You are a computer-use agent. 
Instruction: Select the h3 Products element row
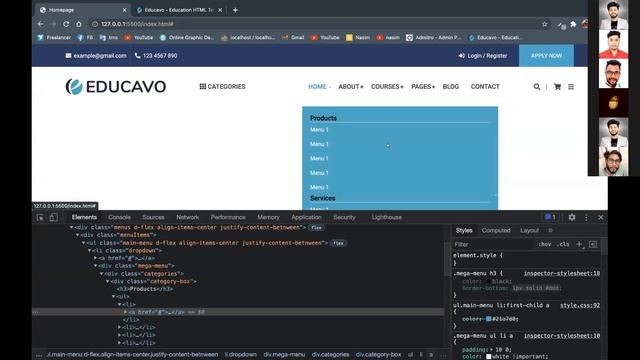click(x=145, y=289)
